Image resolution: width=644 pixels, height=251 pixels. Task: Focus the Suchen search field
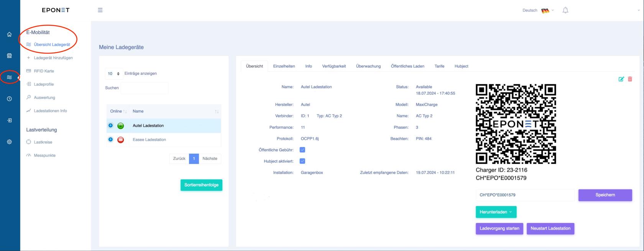pos(145,88)
